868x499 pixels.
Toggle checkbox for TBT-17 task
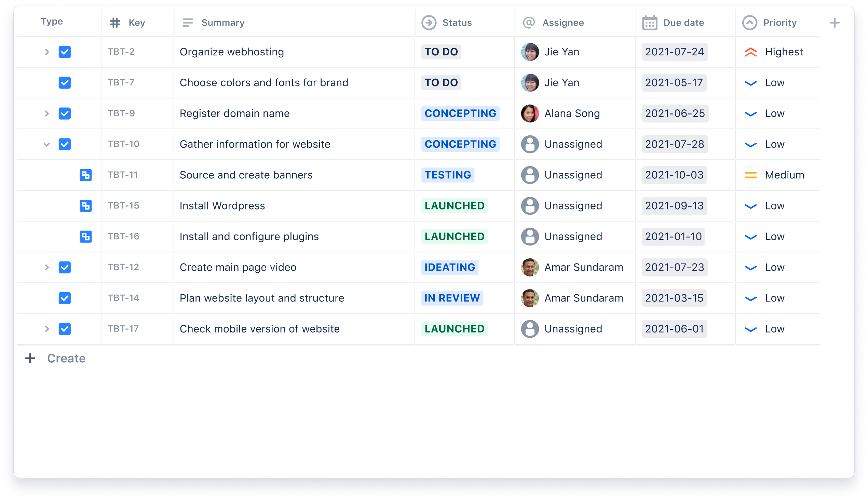point(65,328)
